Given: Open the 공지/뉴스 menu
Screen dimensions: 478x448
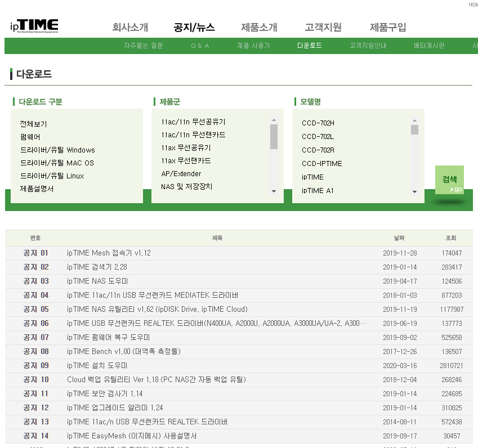Looking at the screenshot, I should pyautogui.click(x=194, y=27).
